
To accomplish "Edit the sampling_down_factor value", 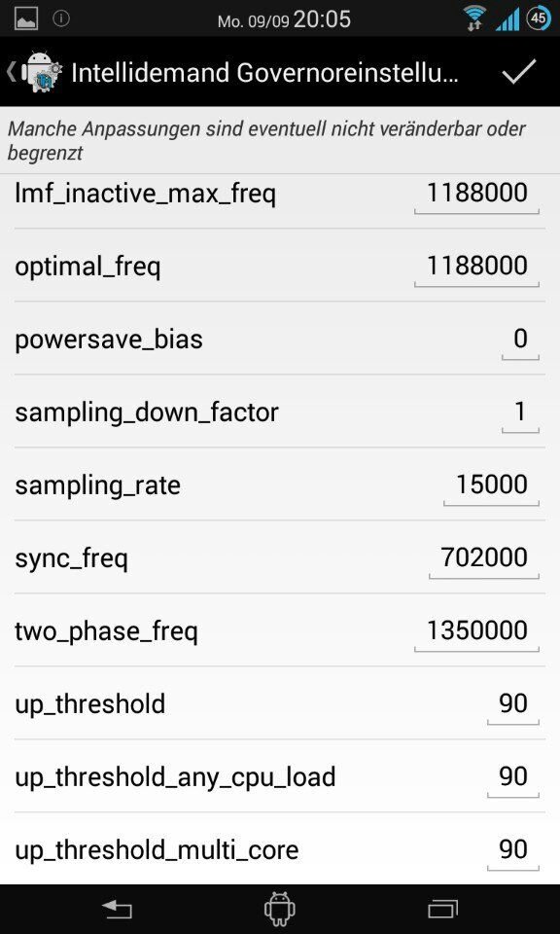I will pyautogui.click(x=520, y=413).
